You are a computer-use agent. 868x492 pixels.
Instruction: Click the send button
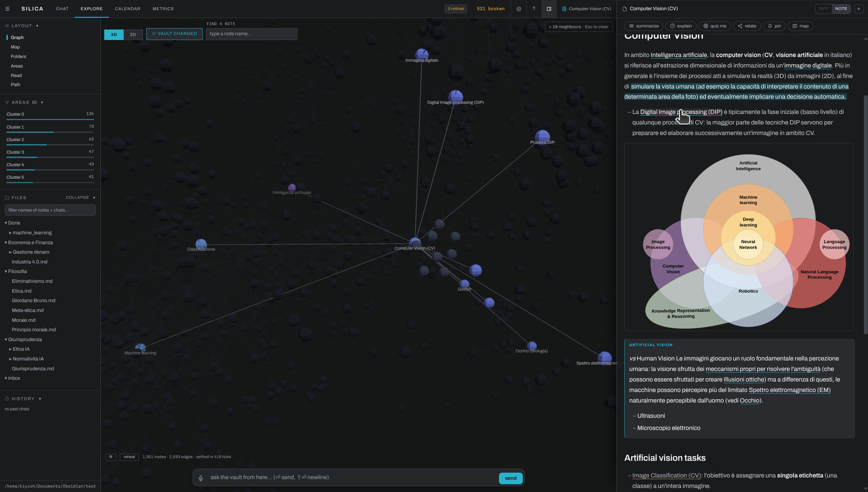(511, 478)
